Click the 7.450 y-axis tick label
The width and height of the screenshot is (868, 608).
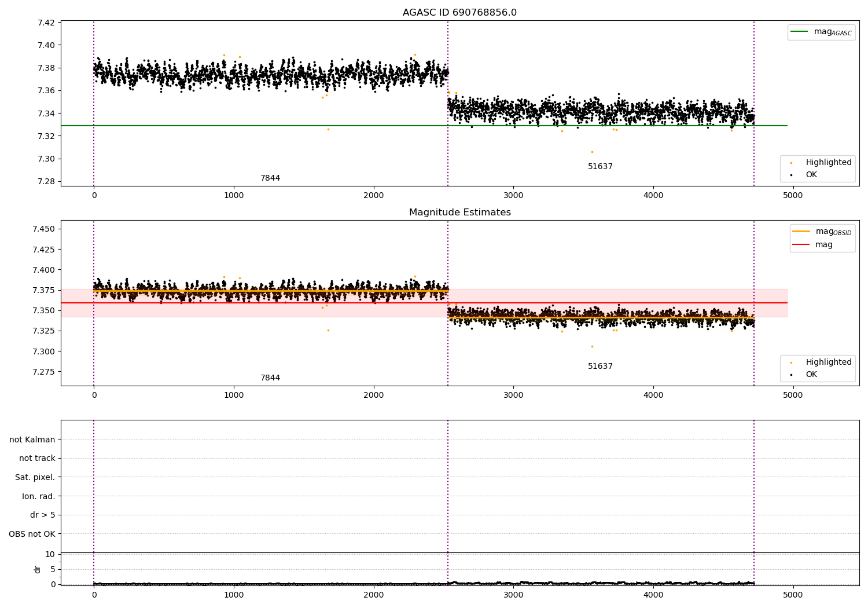[43, 229]
